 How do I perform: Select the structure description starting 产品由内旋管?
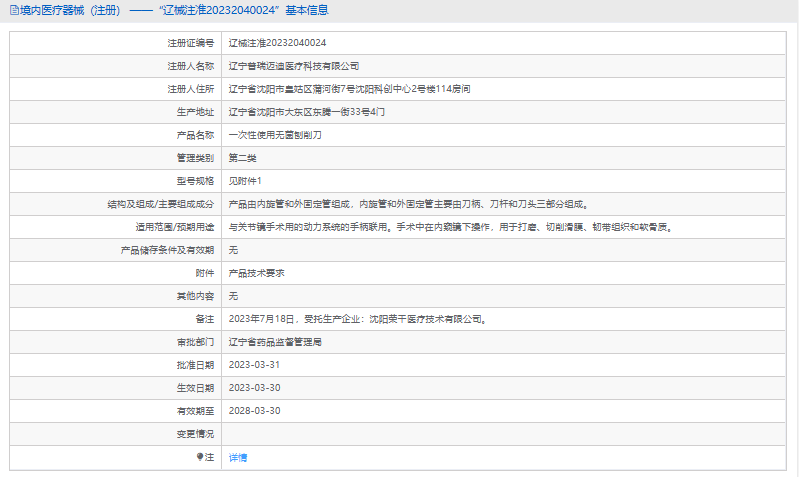410,204
